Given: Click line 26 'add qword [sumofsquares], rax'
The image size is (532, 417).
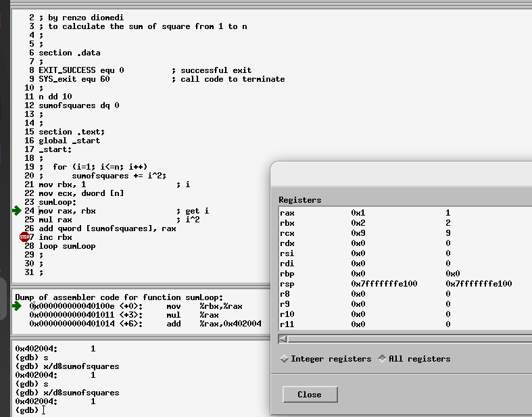Looking at the screenshot, I should point(107,228).
